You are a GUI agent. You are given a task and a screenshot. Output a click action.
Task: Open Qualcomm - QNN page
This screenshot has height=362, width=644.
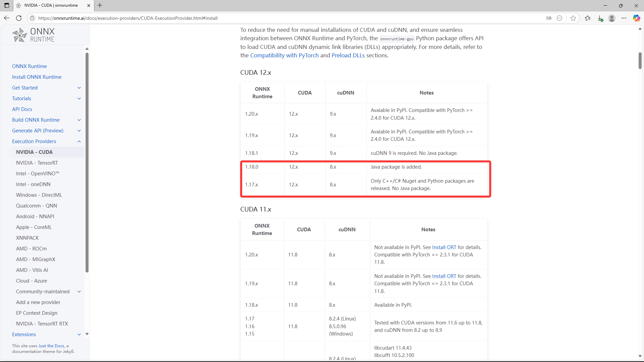37,206
